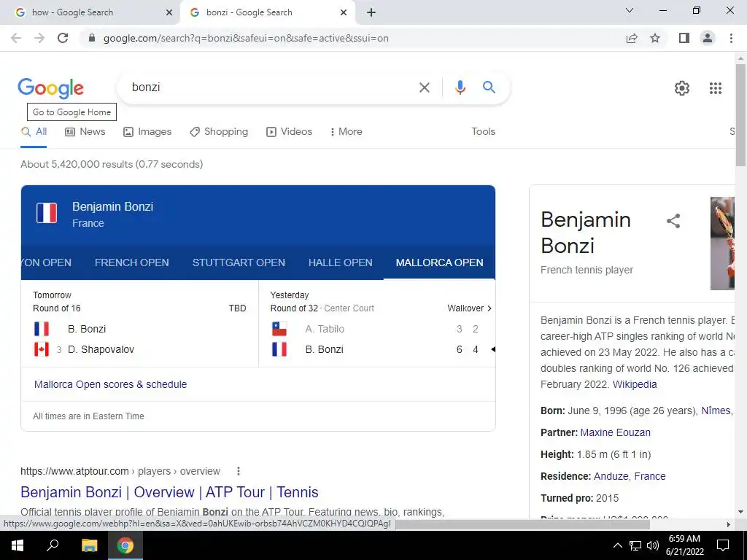Bookmark this page with star icon
The height and width of the screenshot is (560, 747).
(x=655, y=38)
